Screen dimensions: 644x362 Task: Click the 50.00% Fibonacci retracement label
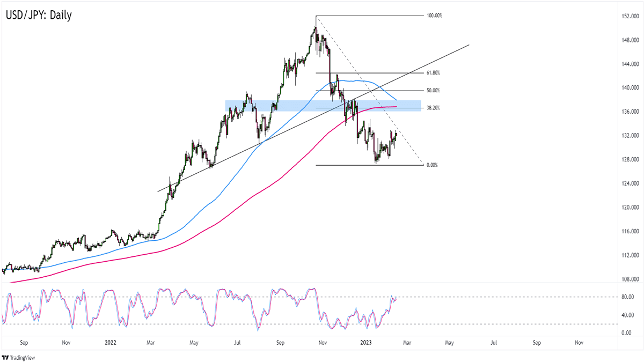(x=433, y=91)
